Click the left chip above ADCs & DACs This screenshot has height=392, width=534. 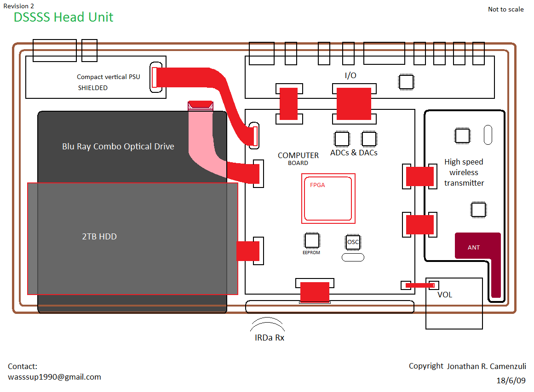click(341, 138)
